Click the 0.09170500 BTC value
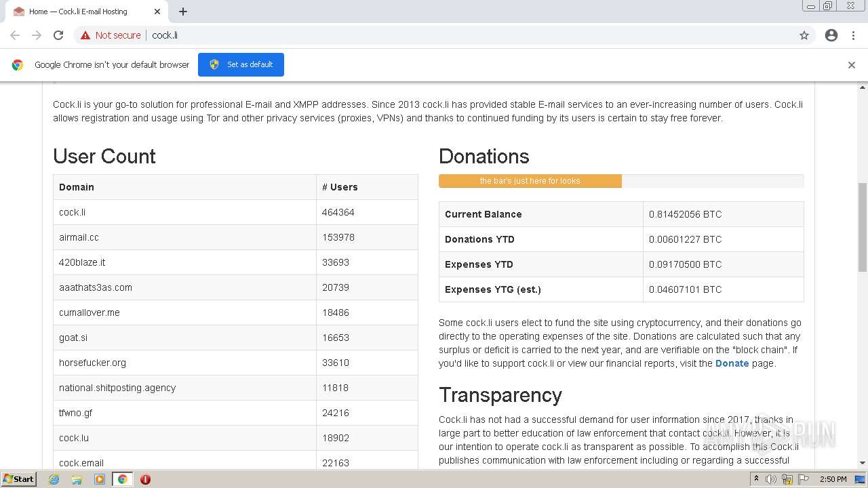Viewport: 868px width, 488px height. 685,264
